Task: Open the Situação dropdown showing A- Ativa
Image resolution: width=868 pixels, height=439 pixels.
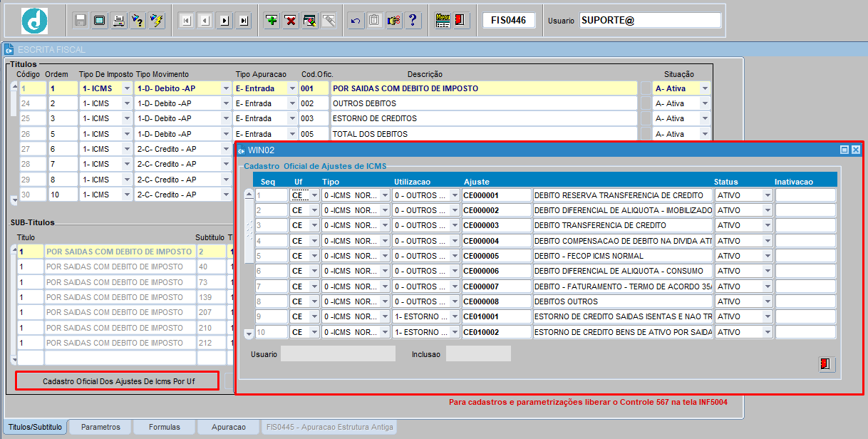Action: [x=704, y=87]
